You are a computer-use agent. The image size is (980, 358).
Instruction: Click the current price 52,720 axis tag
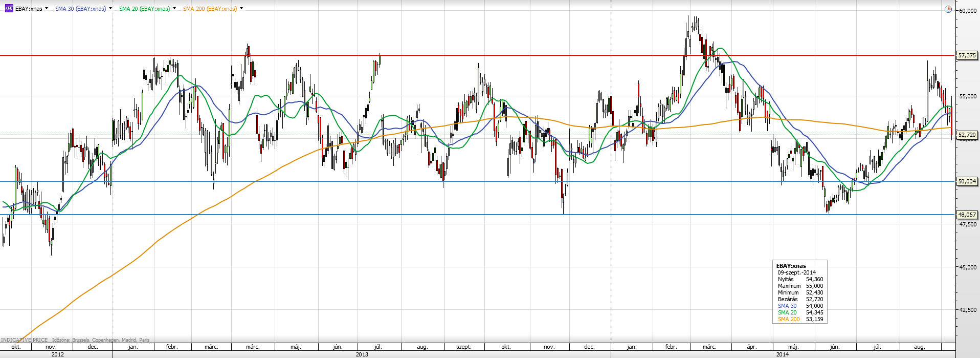click(x=967, y=135)
